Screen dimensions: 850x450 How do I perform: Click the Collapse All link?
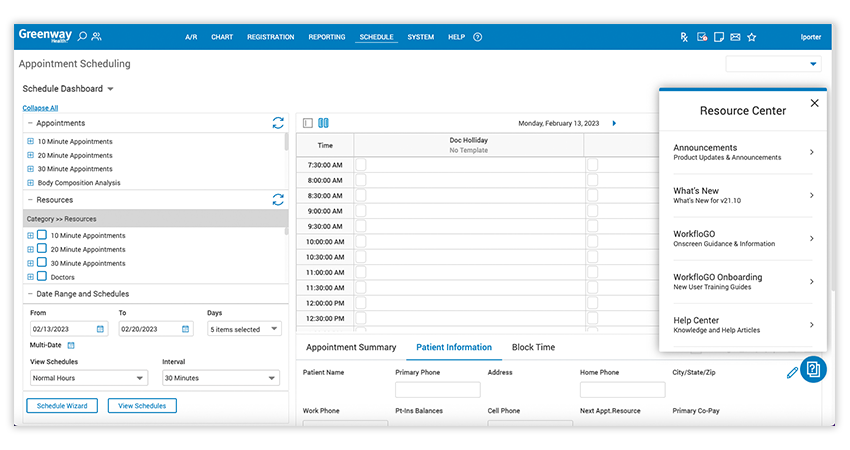(x=40, y=108)
